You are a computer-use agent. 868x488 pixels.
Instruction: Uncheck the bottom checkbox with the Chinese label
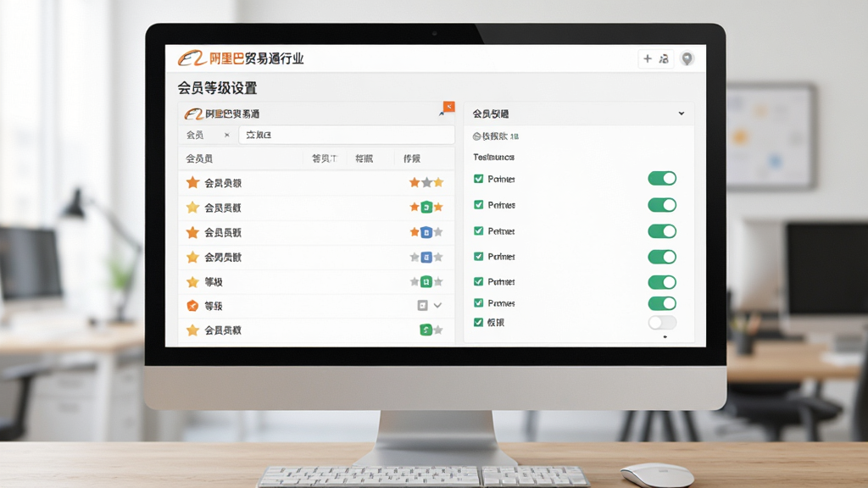tap(479, 322)
